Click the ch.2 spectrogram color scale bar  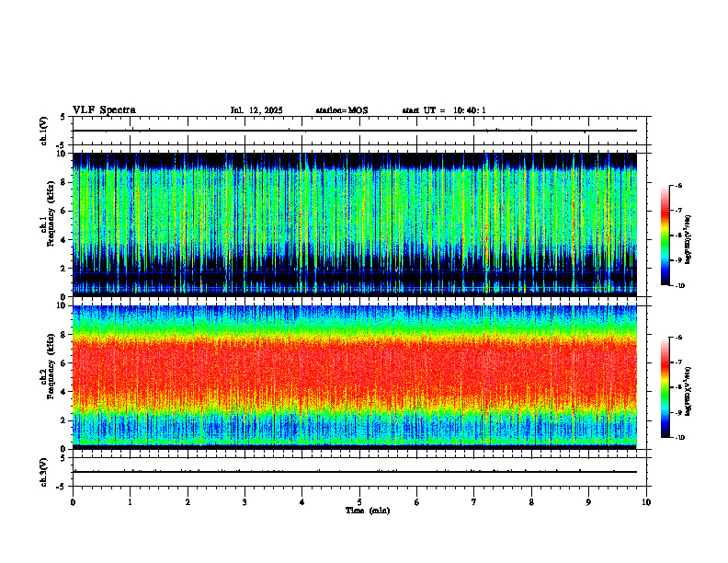point(665,387)
